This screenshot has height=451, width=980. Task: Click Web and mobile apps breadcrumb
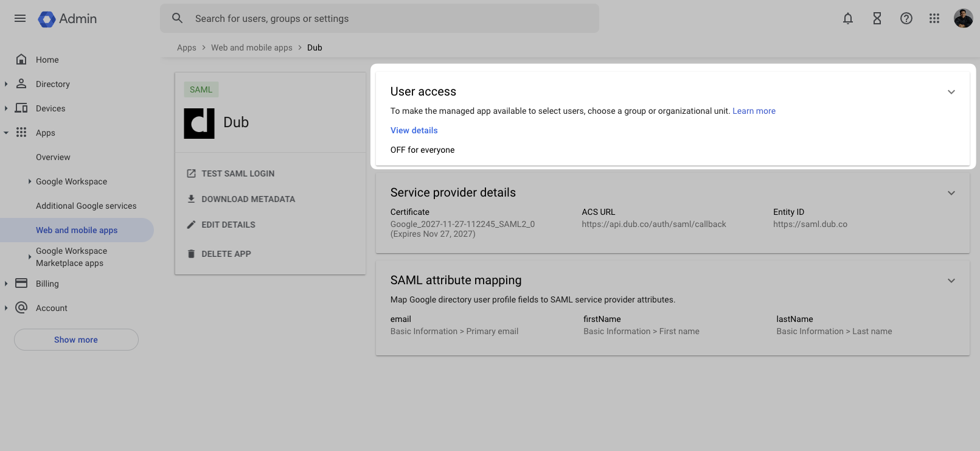[x=252, y=47]
